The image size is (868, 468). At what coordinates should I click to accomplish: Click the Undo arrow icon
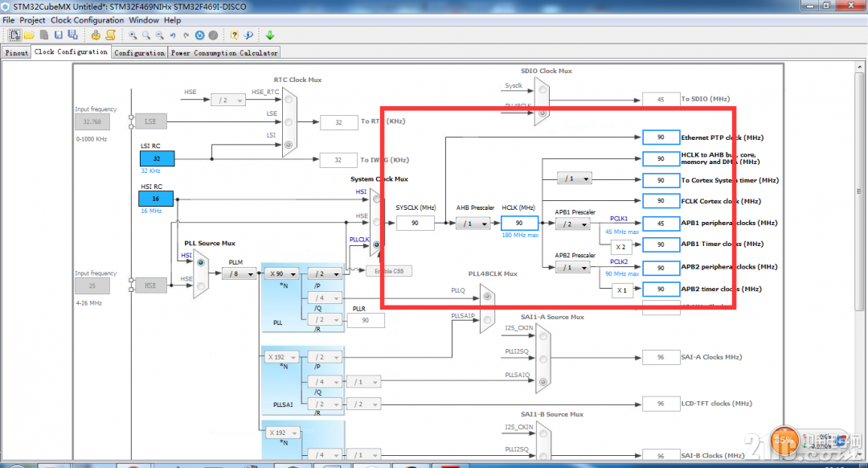173,35
